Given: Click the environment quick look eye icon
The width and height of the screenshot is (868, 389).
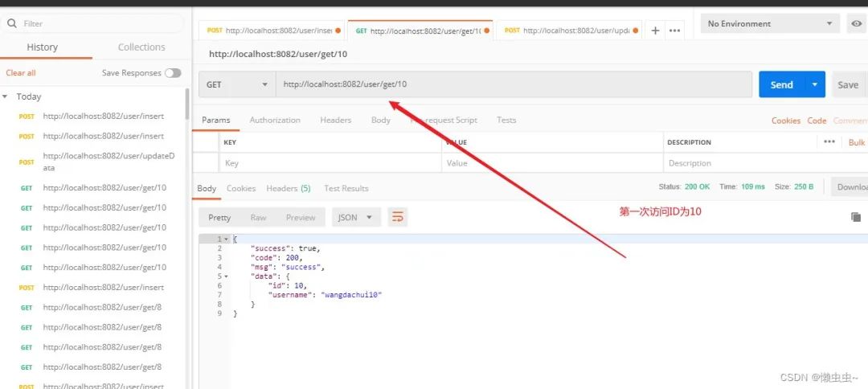Looking at the screenshot, I should 857,23.
